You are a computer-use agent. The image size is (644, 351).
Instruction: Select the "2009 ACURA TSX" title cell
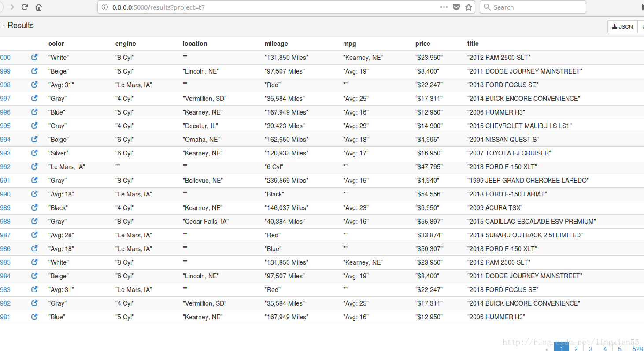(x=495, y=208)
